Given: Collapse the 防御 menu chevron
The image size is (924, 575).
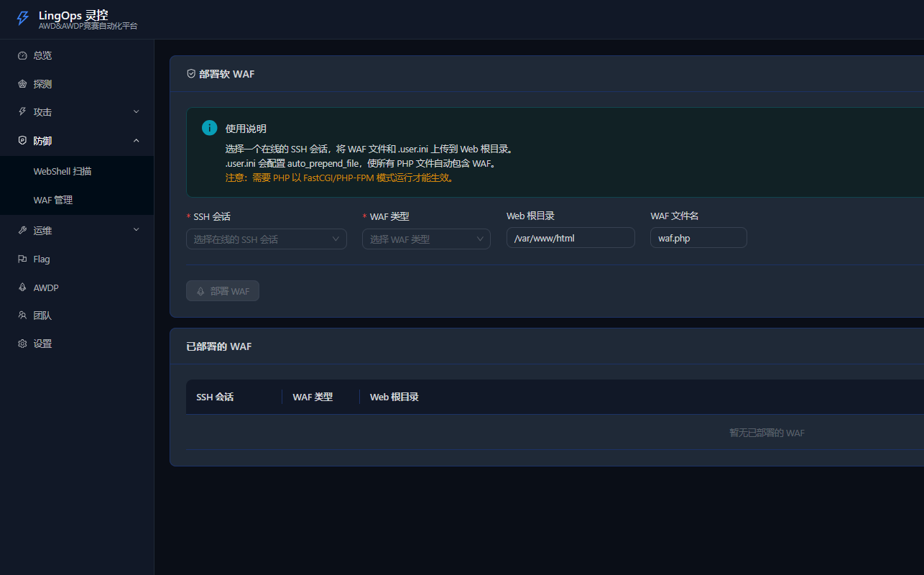Looking at the screenshot, I should point(137,141).
